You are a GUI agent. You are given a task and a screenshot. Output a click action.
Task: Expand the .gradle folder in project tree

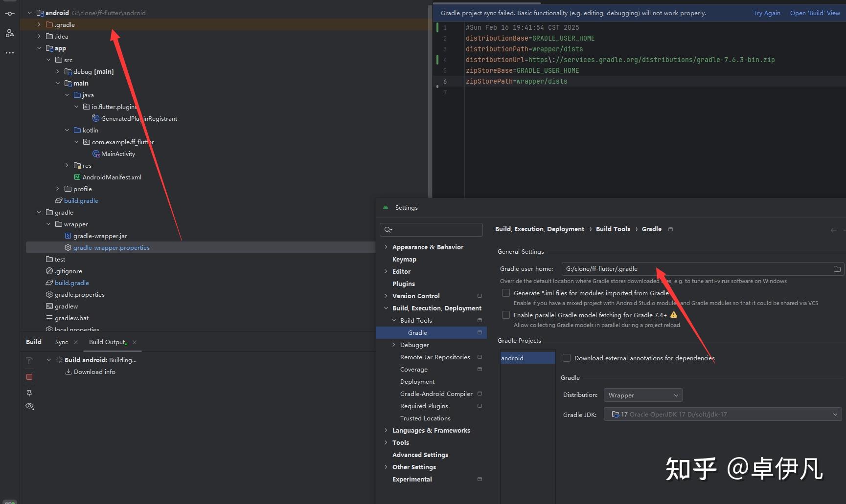coord(39,24)
